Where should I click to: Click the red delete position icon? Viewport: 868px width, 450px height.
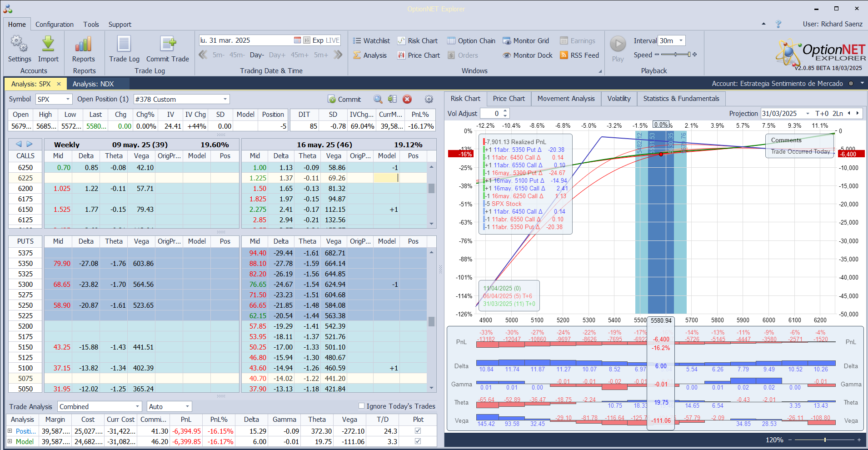(x=407, y=99)
